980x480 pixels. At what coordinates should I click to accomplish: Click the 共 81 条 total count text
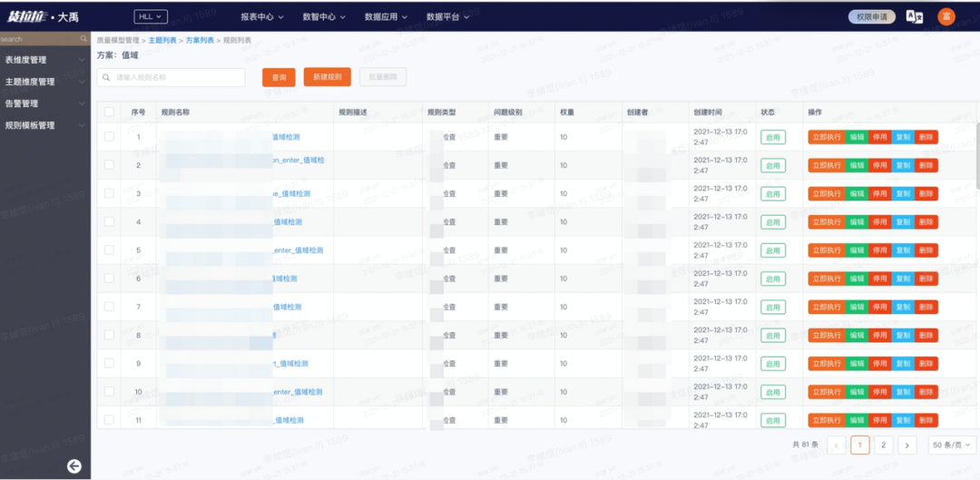(x=806, y=445)
